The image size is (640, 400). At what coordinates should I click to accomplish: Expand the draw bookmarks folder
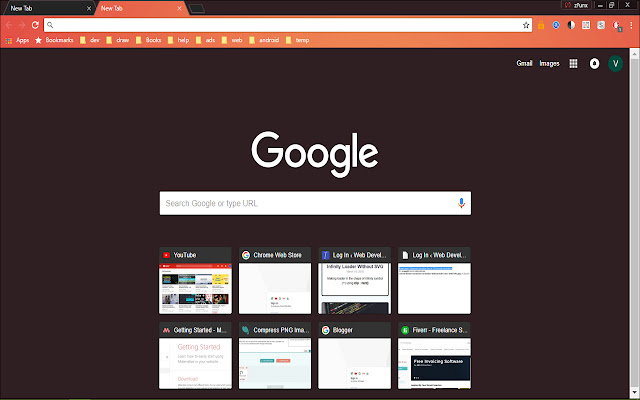tap(118, 40)
